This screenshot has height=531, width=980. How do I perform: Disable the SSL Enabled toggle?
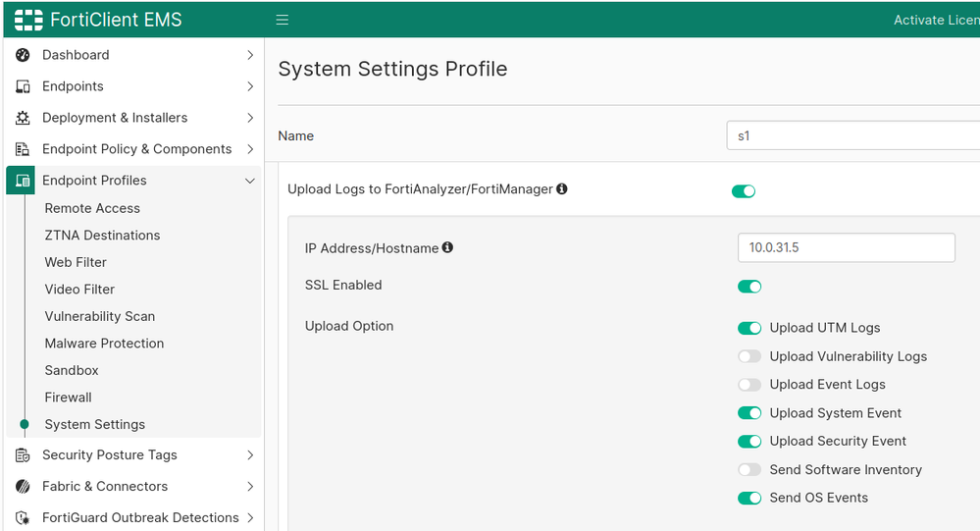pos(749,287)
